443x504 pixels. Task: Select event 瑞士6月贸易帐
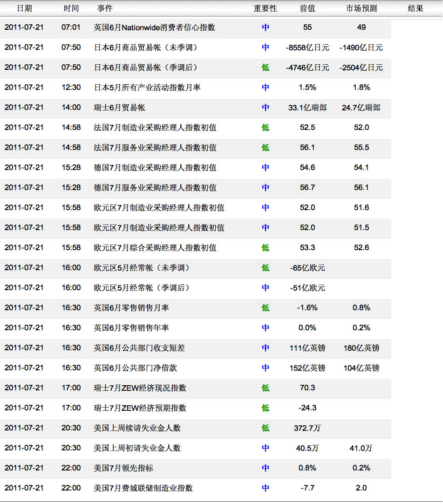[x=119, y=107]
